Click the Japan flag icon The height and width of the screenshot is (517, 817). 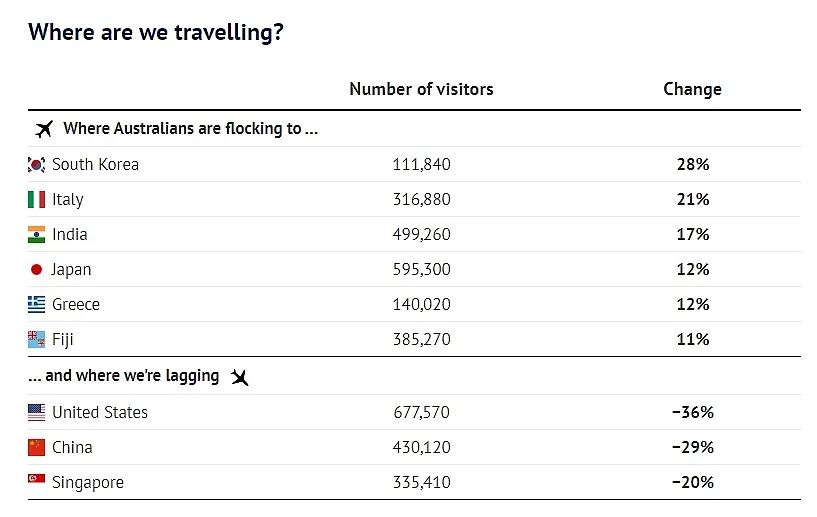(36, 269)
